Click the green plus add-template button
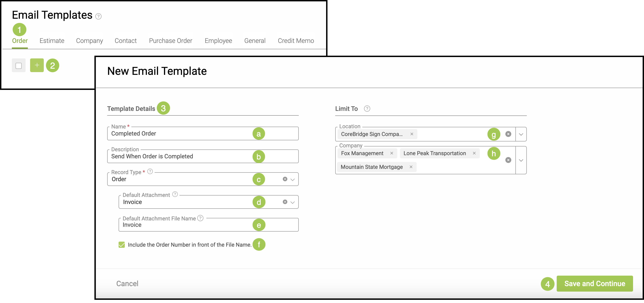 coord(37,65)
